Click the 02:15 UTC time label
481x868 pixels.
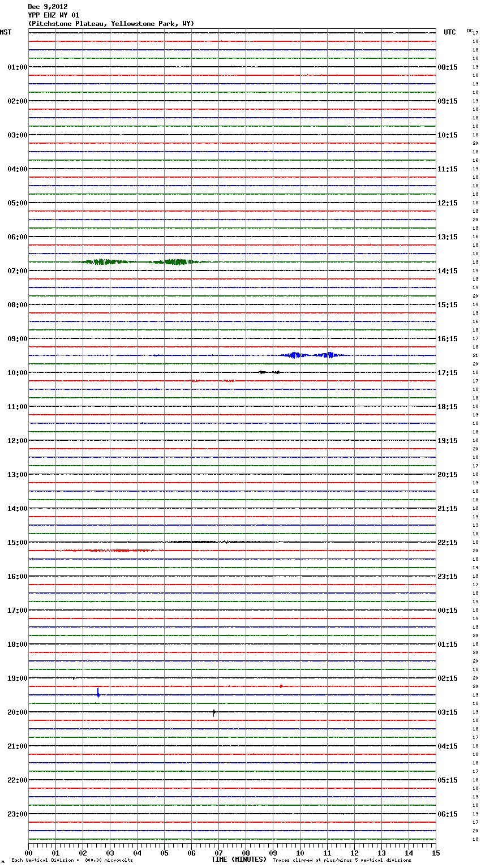(x=448, y=678)
